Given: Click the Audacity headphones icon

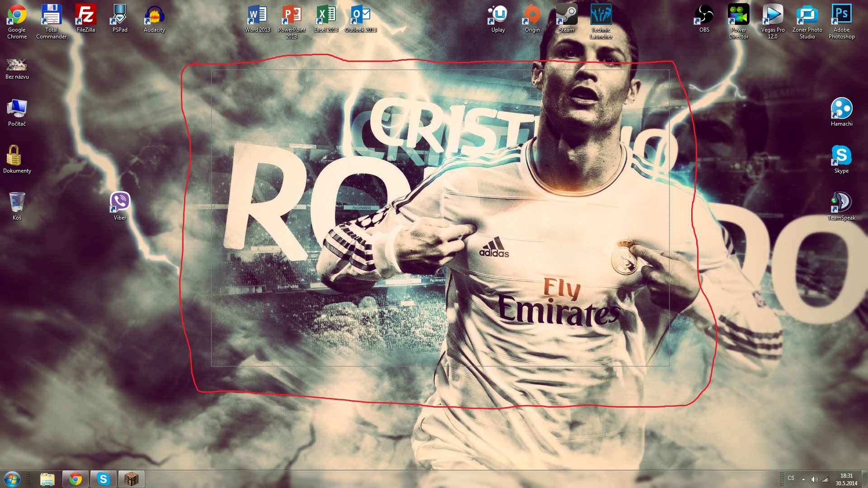Looking at the screenshot, I should [154, 15].
